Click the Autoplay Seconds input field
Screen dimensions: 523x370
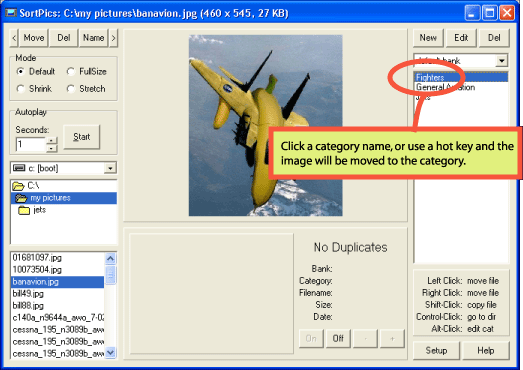click(x=30, y=144)
